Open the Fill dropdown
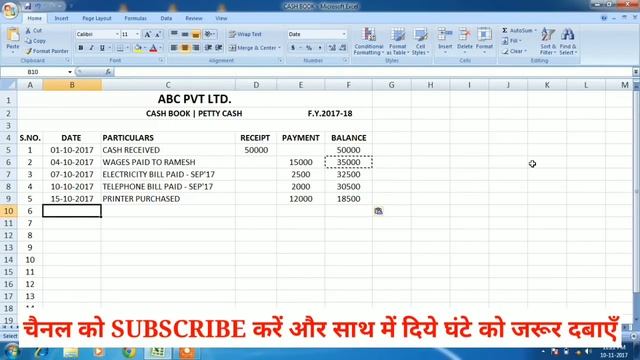This screenshot has width=640, height=360. pyautogui.click(x=512, y=41)
